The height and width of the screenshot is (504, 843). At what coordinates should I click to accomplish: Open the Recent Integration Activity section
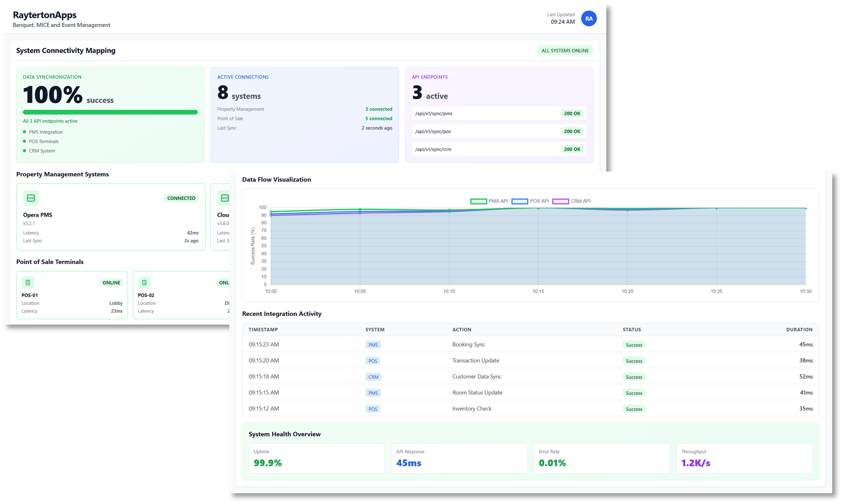[282, 314]
